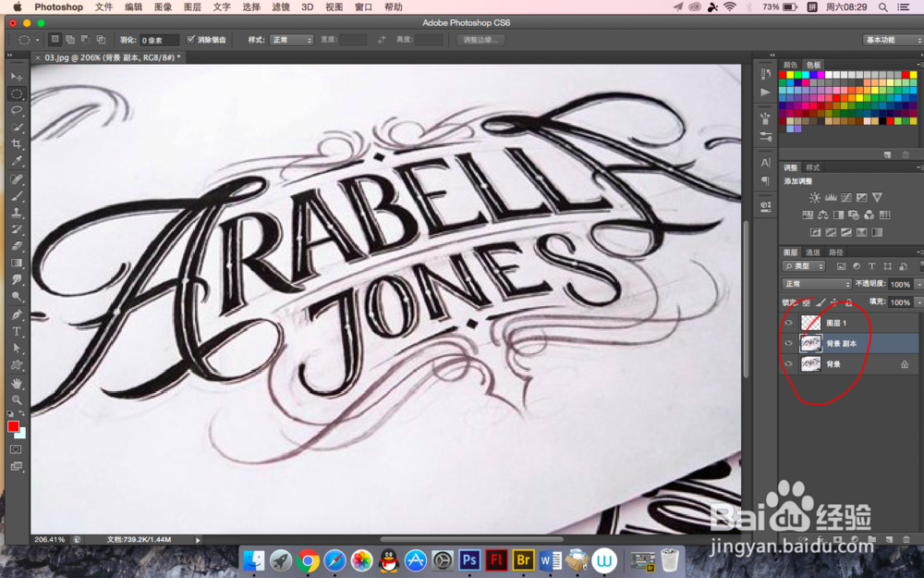Click the foreground red color swatch
924x578 pixels.
(x=13, y=426)
